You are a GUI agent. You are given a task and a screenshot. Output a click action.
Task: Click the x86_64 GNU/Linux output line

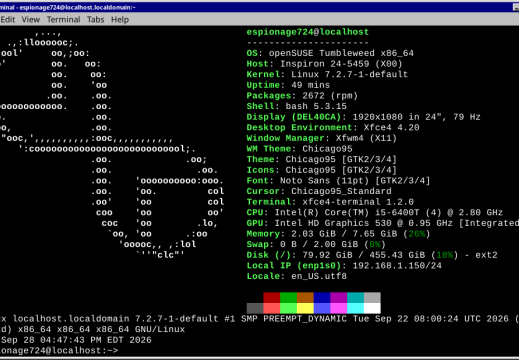[x=92, y=329]
